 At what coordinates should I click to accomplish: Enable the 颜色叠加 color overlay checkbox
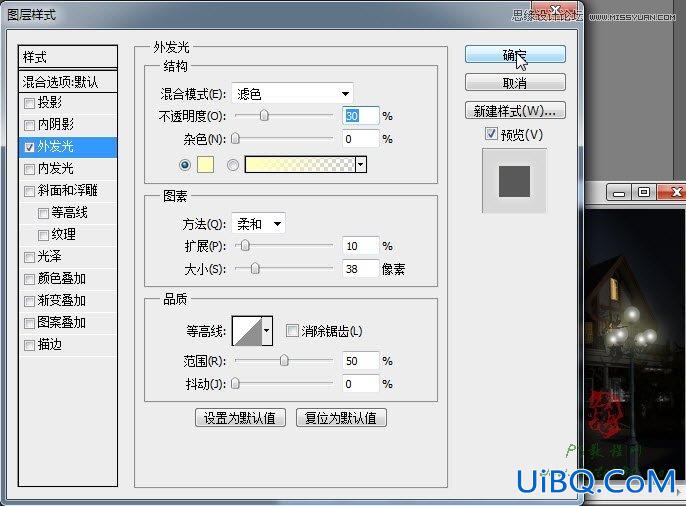(29, 279)
